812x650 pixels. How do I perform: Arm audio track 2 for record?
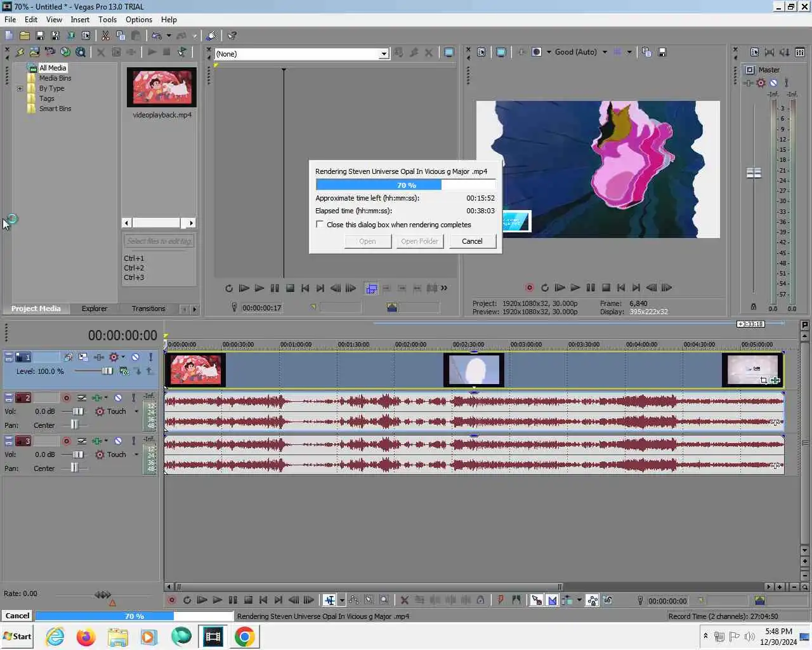pos(66,398)
